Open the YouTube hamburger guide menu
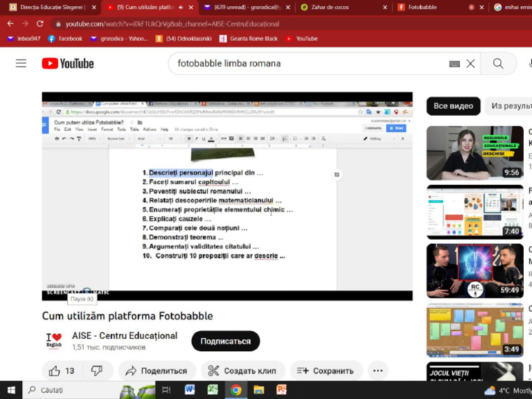 tap(21, 64)
